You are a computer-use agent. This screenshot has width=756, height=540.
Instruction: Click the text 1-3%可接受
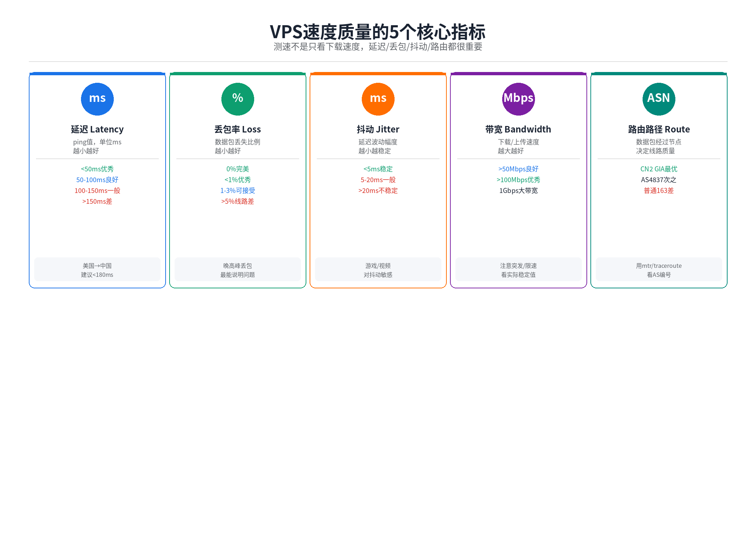click(238, 190)
